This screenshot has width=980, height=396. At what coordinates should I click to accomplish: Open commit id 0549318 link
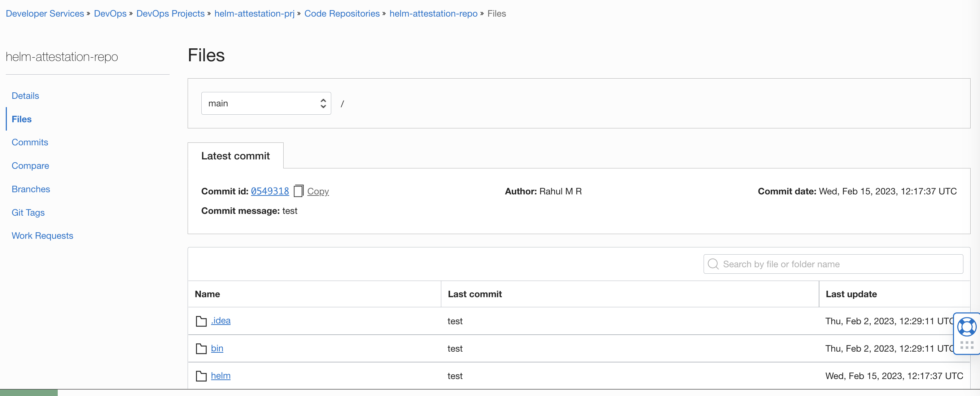point(270,191)
